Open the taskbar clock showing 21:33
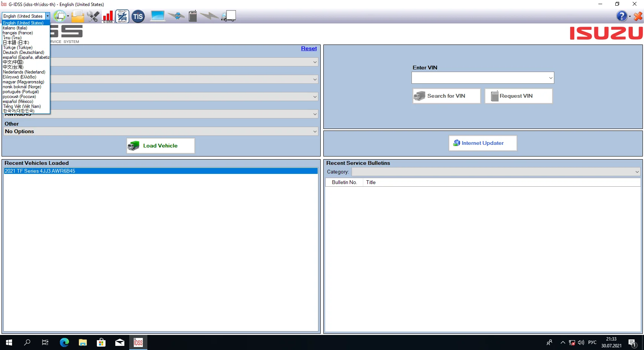This screenshot has height=350, width=644. 611,342
